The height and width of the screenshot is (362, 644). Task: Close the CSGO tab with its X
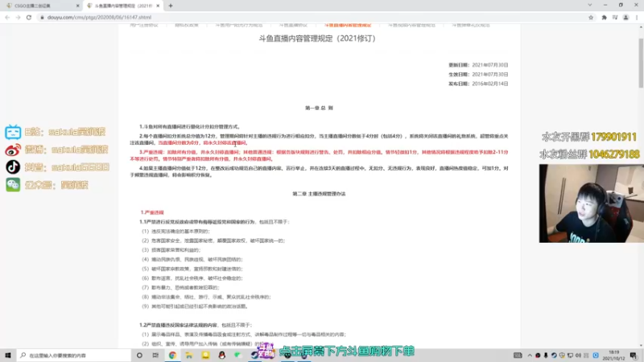(77, 6)
